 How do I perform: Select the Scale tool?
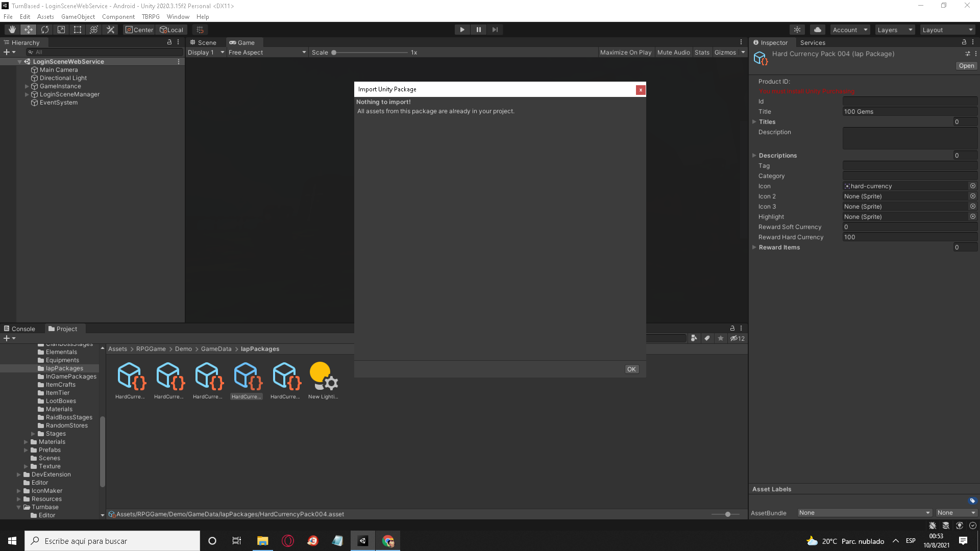[x=61, y=29]
